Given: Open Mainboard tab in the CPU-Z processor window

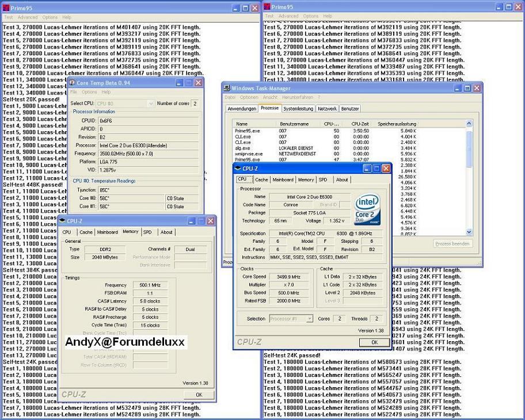Looking at the screenshot, I should [283, 180].
